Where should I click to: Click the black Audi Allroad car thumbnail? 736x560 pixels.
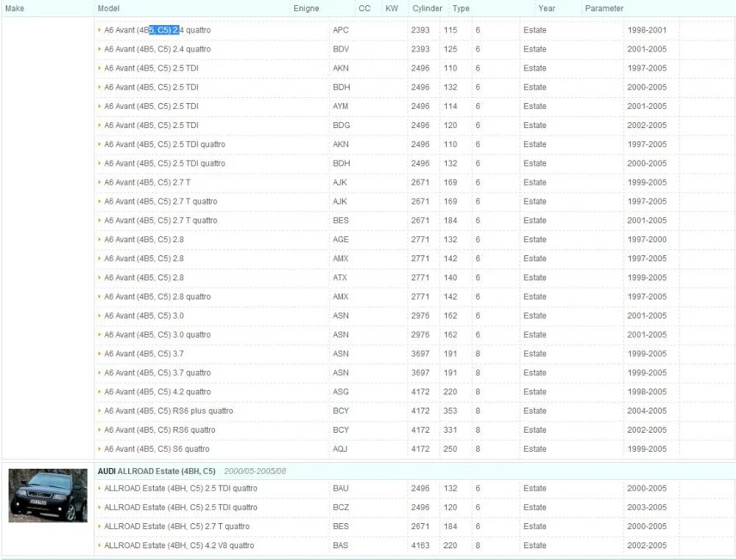(48, 495)
